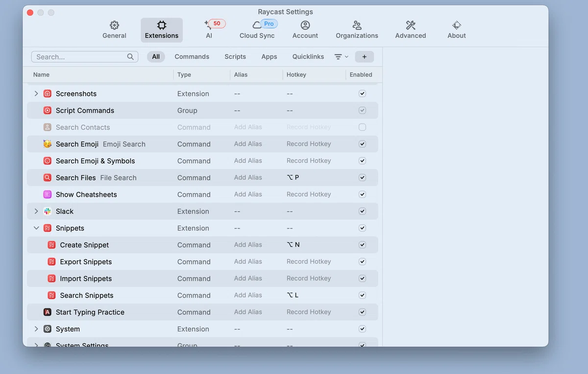Disable the Slack extension checkbox

coord(362,211)
